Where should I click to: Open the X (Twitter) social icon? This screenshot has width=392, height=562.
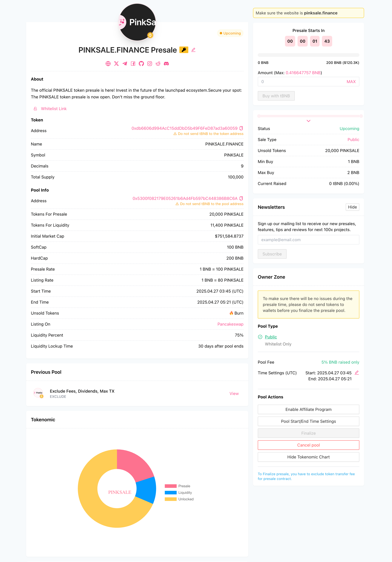pos(116,64)
